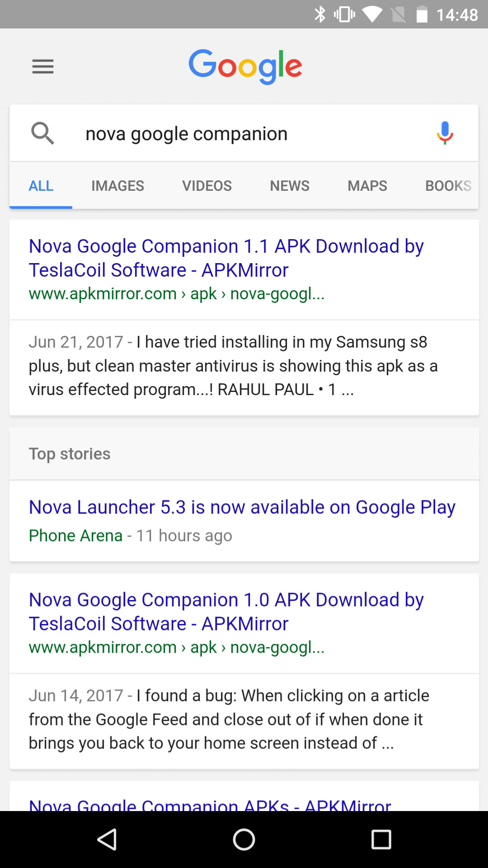Select the Maps tab
Screen dimensions: 488x868
367,186
